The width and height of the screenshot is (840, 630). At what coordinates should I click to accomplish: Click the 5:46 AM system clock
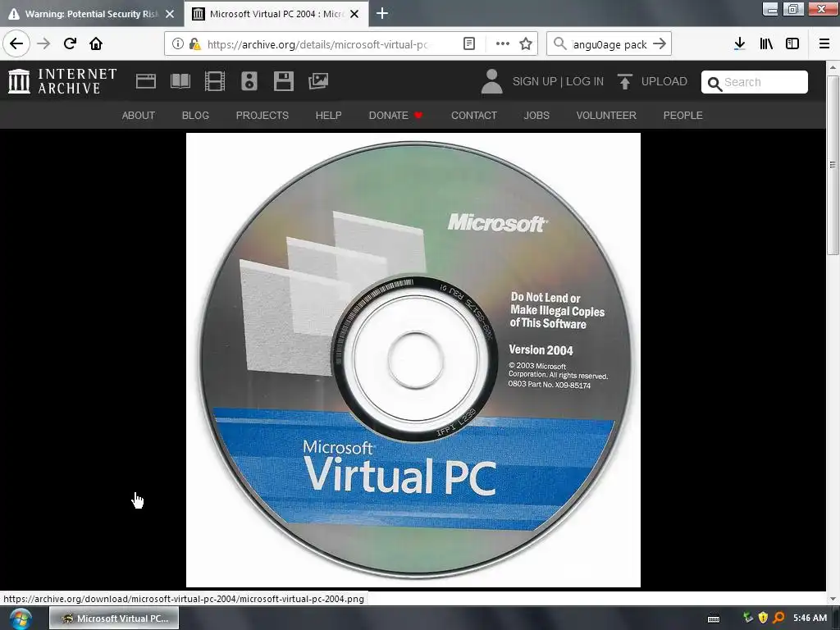810,618
